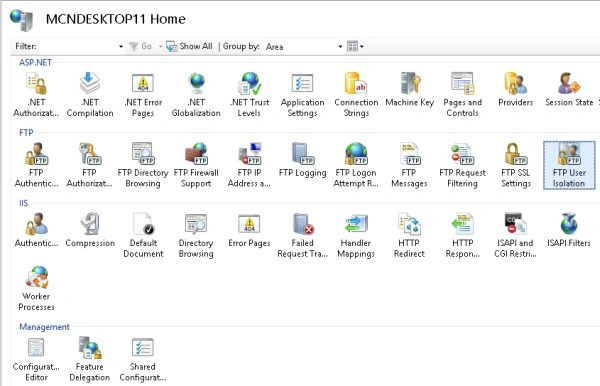Open Worker Processes feature

coord(36,288)
